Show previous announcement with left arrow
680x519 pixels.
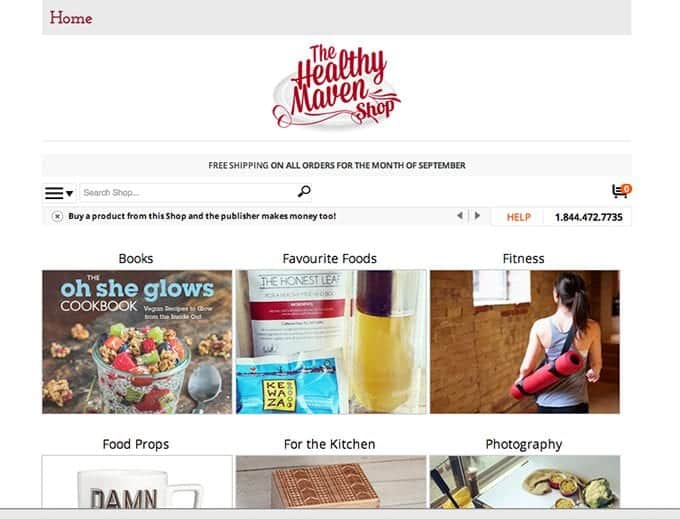click(x=460, y=215)
